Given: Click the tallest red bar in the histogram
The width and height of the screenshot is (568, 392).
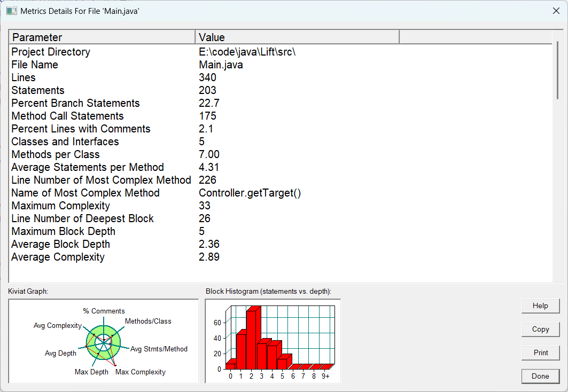Looking at the screenshot, I should (251, 339).
